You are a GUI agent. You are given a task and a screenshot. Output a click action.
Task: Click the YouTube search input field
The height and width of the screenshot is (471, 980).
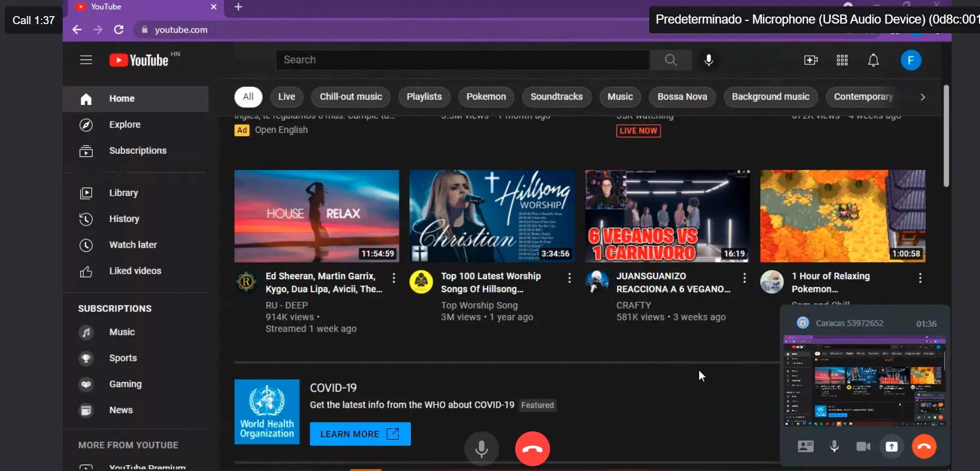coord(463,60)
